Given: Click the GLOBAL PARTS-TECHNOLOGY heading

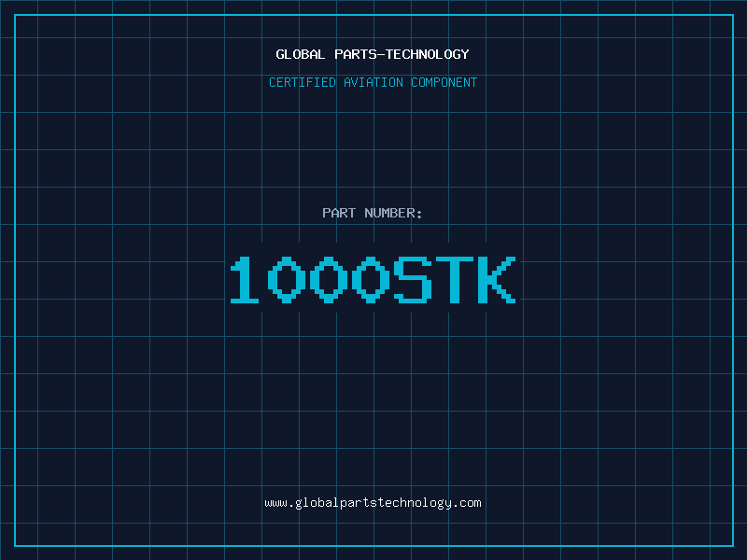Looking at the screenshot, I should tap(373, 54).
